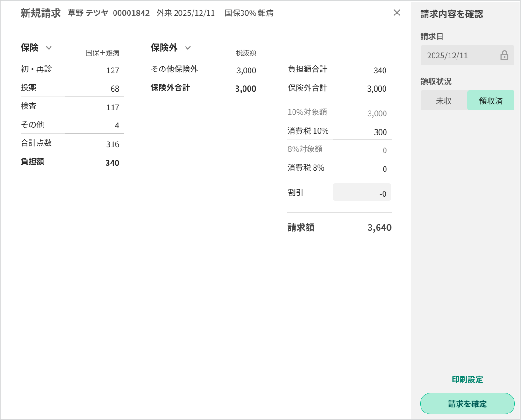The height and width of the screenshot is (420, 521).
Task: Click the 負担額合計 value 340
Action: 380,71
